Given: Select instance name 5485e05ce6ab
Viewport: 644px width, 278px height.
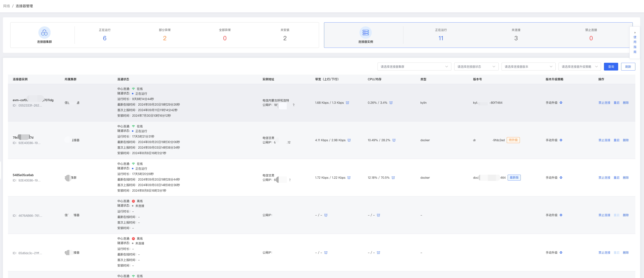Looking at the screenshot, I should point(23,175).
